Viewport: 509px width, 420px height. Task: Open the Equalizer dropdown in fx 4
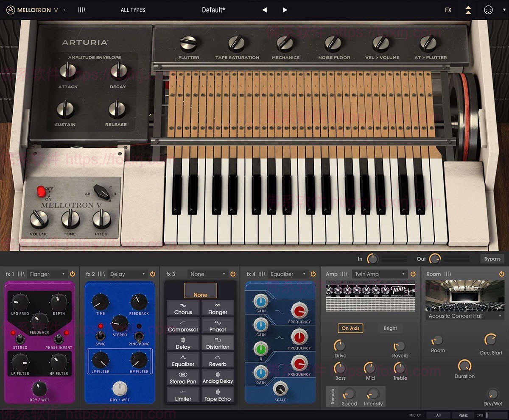coord(288,274)
